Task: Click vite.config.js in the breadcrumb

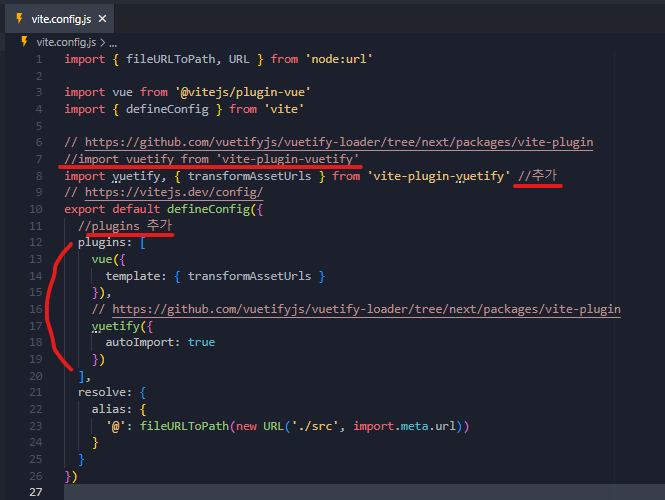Action: pos(66,42)
